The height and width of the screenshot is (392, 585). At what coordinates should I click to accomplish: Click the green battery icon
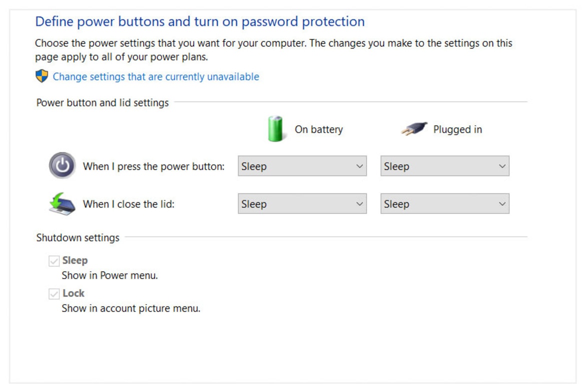276,129
